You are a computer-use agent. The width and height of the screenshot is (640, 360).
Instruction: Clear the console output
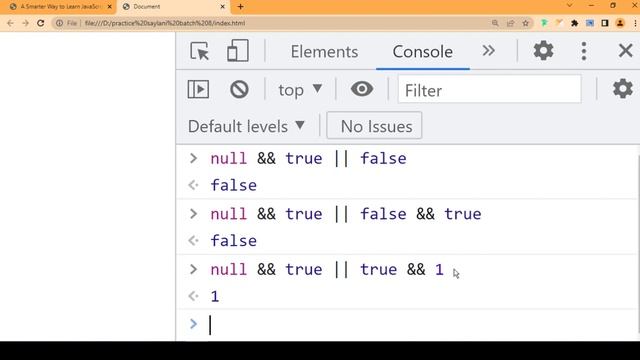[239, 89]
